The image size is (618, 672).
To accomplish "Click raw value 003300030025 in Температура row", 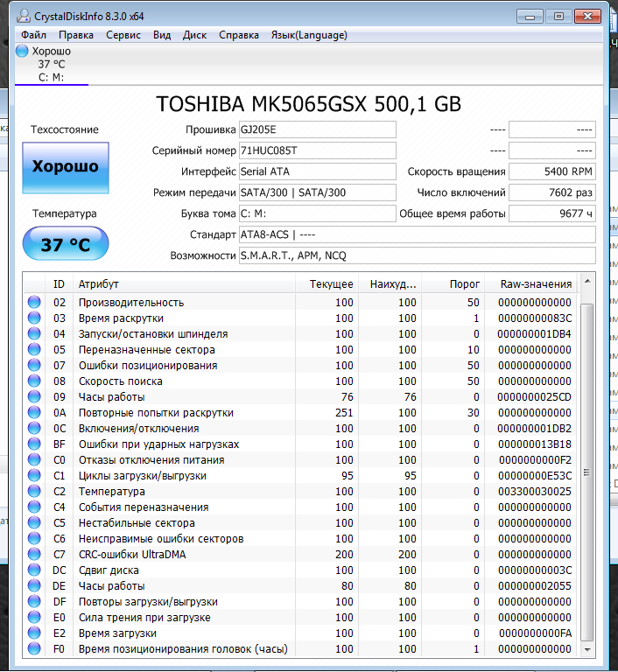I will 534,492.
